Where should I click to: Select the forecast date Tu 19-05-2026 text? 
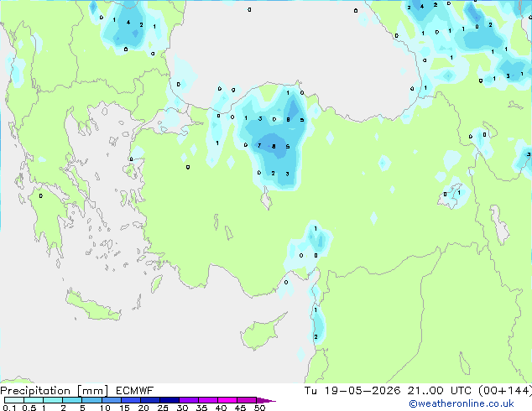pyautogui.click(x=352, y=391)
